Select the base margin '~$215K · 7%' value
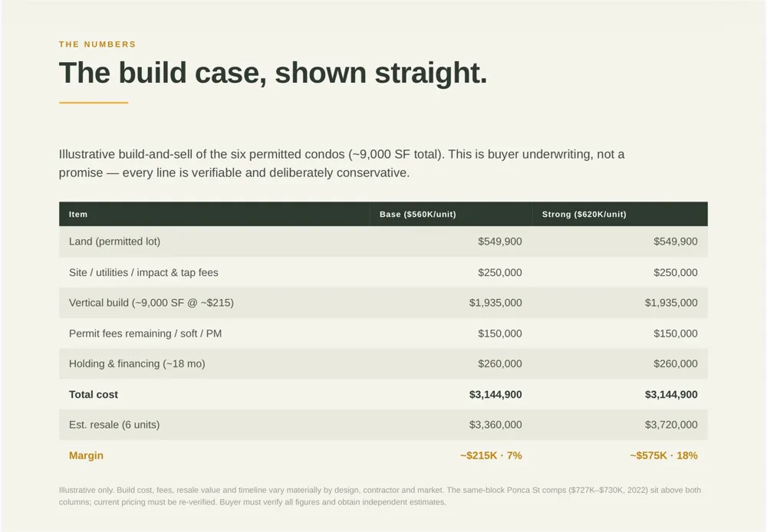This screenshot has height=532, width=767. (x=491, y=455)
